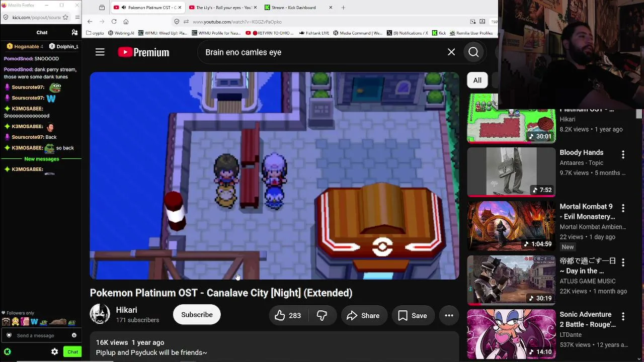
Task: Close the Kick Dashboard tab
Action: coord(331,8)
